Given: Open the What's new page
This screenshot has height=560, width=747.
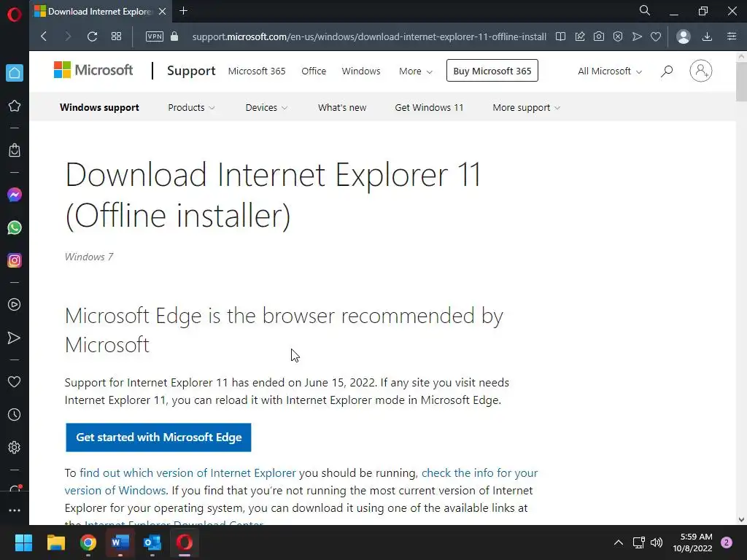Looking at the screenshot, I should pos(342,108).
